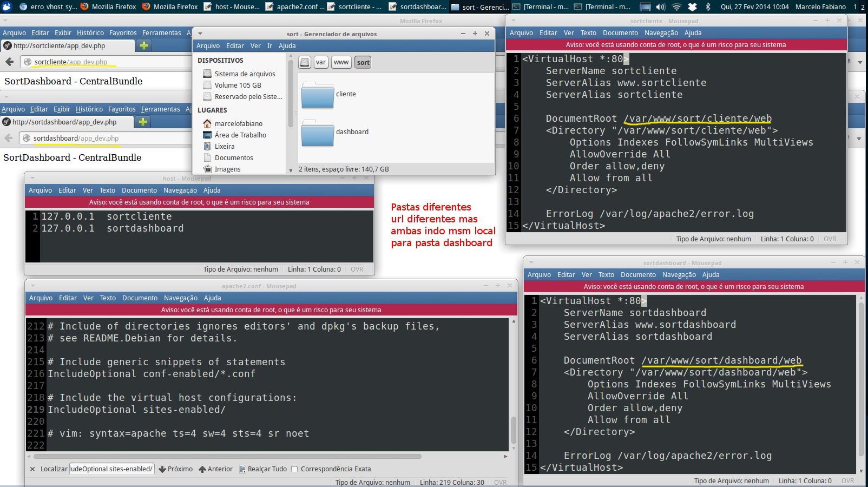Open the apache2.conf Mousepad window menu arrow
The height and width of the screenshot is (487, 868).
pyautogui.click(x=33, y=286)
